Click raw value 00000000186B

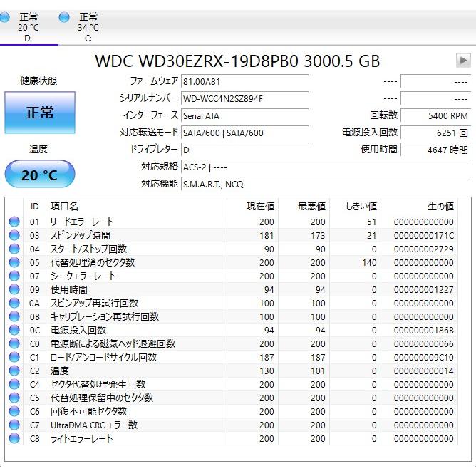424,331
